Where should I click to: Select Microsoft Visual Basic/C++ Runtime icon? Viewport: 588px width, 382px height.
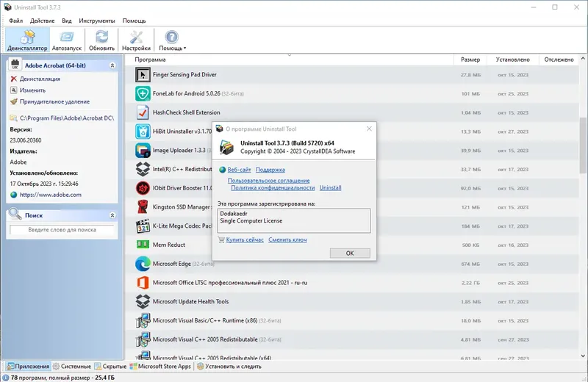pyautogui.click(x=143, y=320)
